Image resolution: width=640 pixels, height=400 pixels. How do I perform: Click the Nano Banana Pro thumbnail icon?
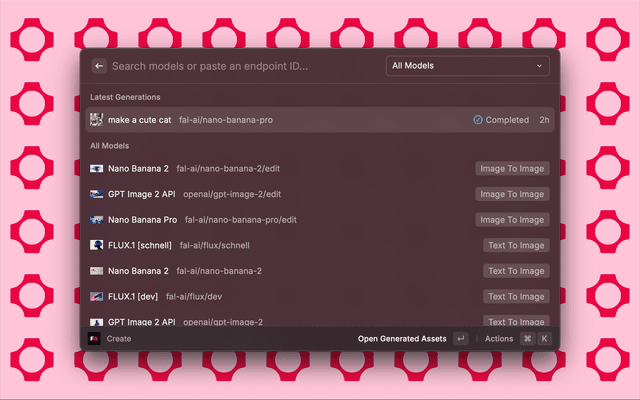point(96,220)
